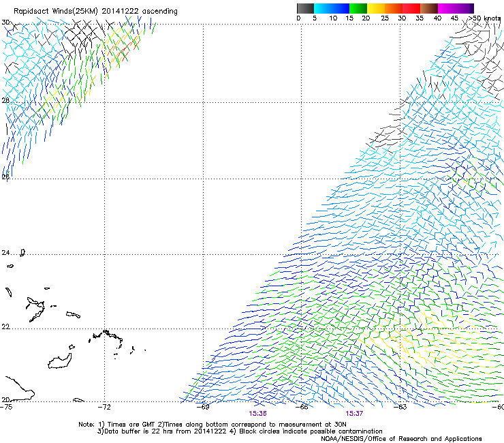The height and width of the screenshot is (443, 504).
Task: Click the '25' knots legend label
Action: (385, 18)
